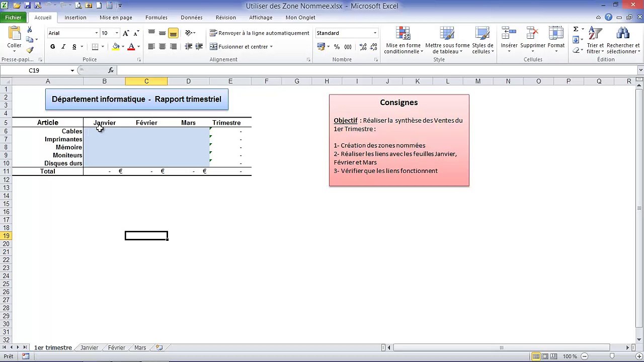This screenshot has width=644, height=362.
Task: Click the macro record icon in status bar
Action: tap(26, 356)
